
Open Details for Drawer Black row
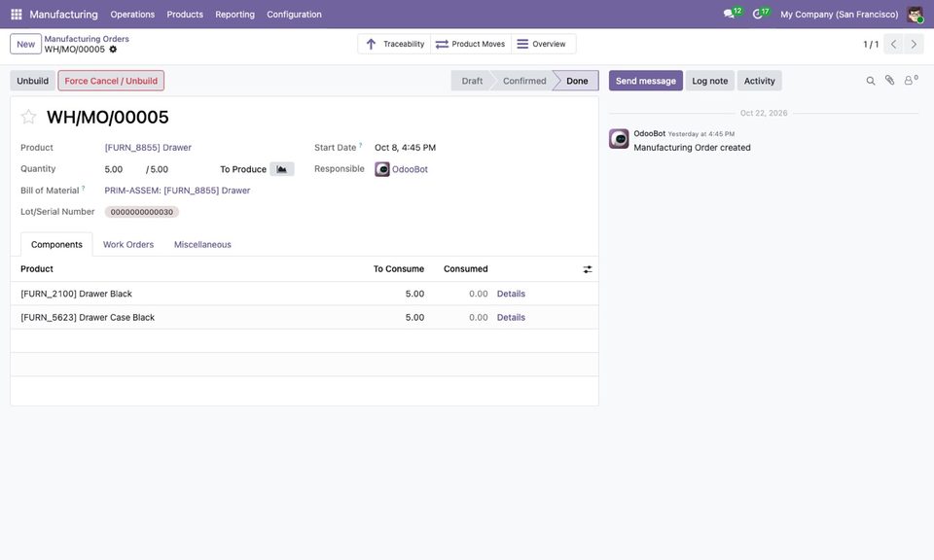point(511,294)
